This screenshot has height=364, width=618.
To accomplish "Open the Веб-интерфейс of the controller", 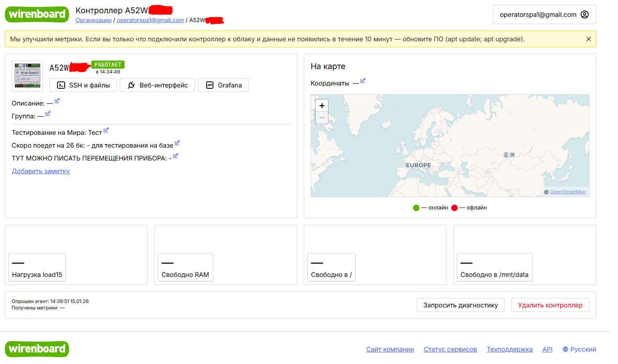I will coord(158,85).
